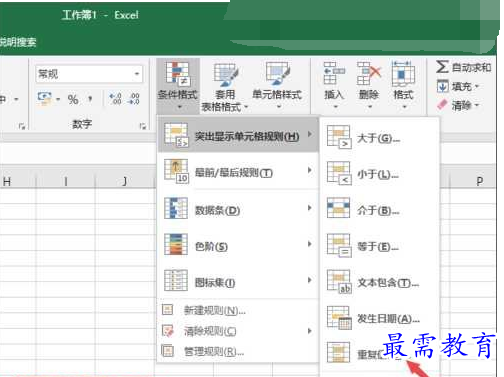Image resolution: width=504 pixels, height=377 pixels.
Task: Select Greater Than (大于) rule
Action: coord(379,137)
